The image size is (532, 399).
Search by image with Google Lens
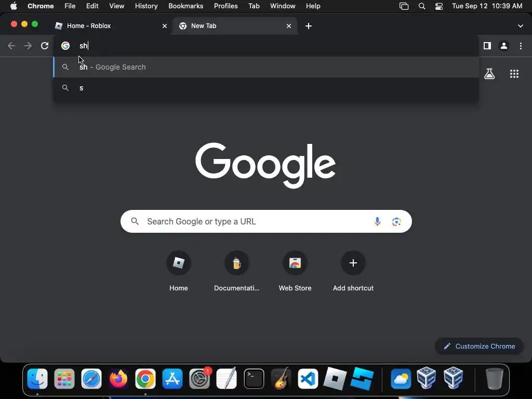(x=396, y=221)
